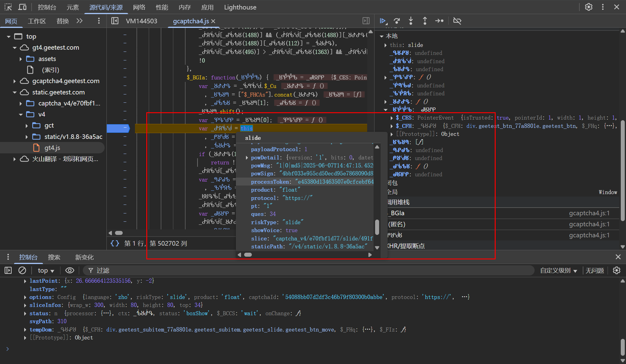Open DevTools settings gear icon

589,7
